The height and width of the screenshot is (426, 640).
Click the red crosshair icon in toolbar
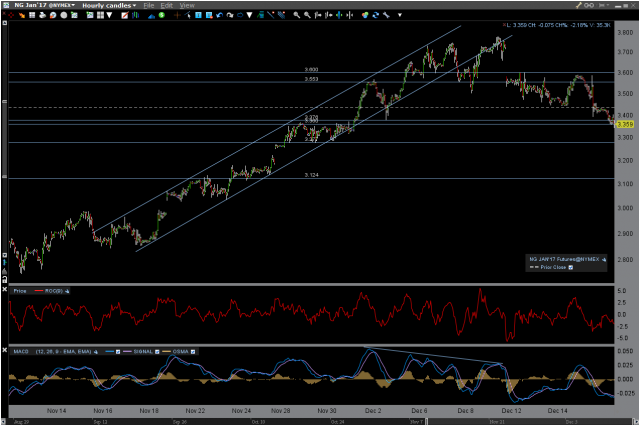pyautogui.click(x=11, y=15)
